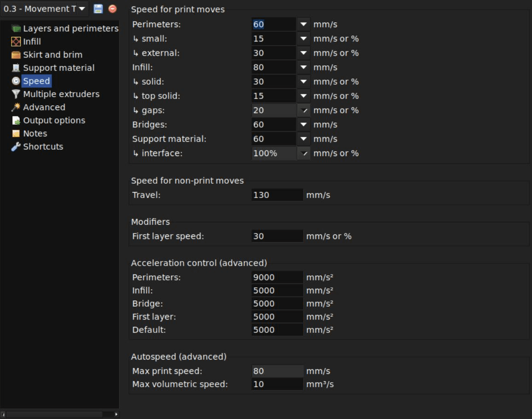Open the Multiple extruders page
The width and height of the screenshot is (532, 419).
(x=61, y=94)
